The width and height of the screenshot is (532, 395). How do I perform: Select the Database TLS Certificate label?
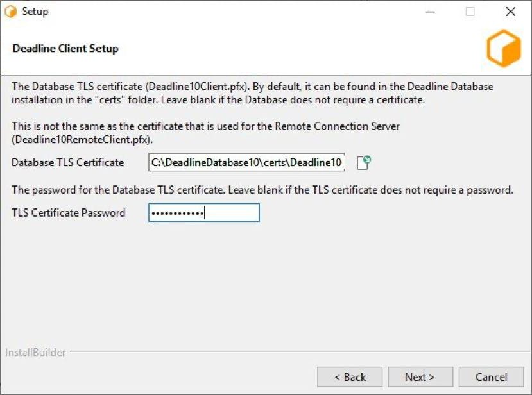click(x=68, y=162)
